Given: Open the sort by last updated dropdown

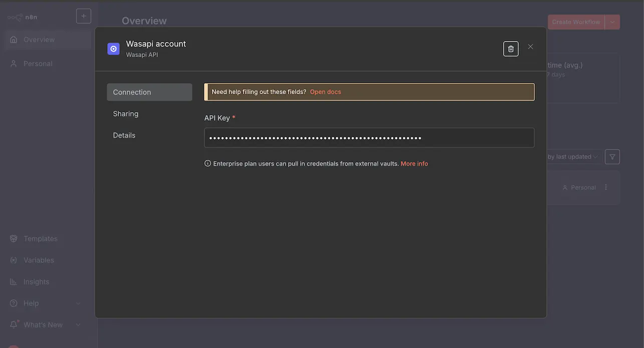Looking at the screenshot, I should (x=573, y=157).
